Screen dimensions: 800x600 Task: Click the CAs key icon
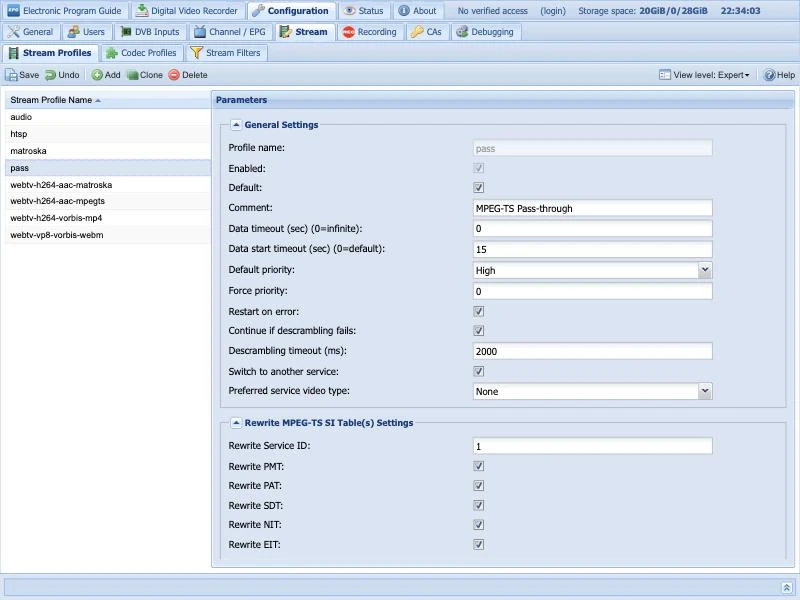tap(417, 32)
